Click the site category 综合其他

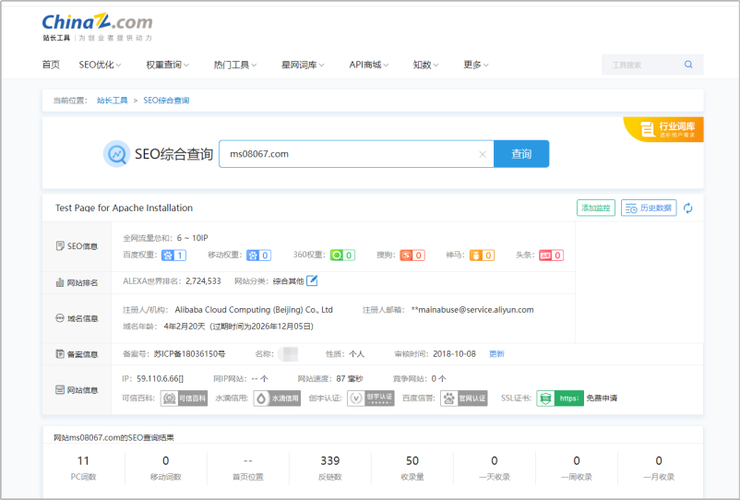tap(288, 281)
